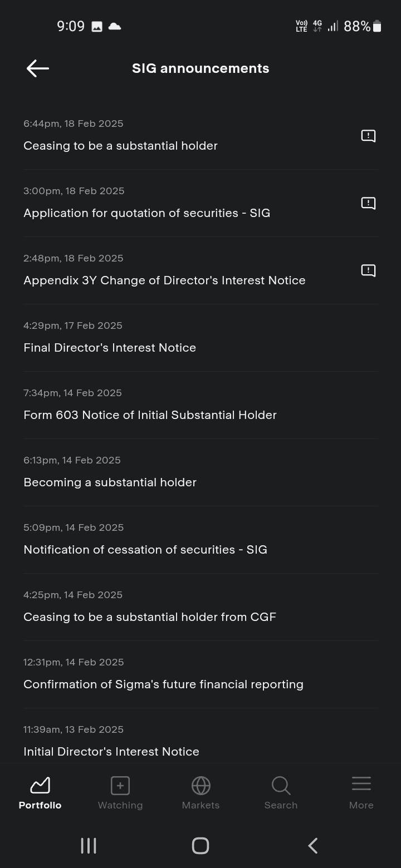Tap alert icon next to Application for quotation
This screenshot has height=868, width=401.
[368, 203]
